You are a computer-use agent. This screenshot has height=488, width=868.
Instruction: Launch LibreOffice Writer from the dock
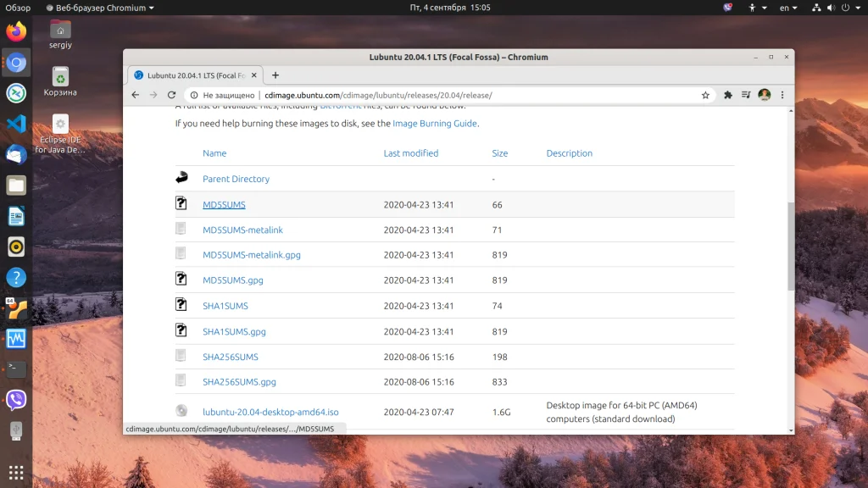16,216
